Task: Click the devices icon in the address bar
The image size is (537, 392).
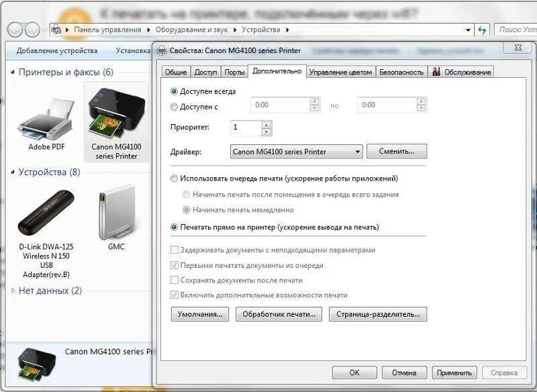Action: tap(56, 30)
